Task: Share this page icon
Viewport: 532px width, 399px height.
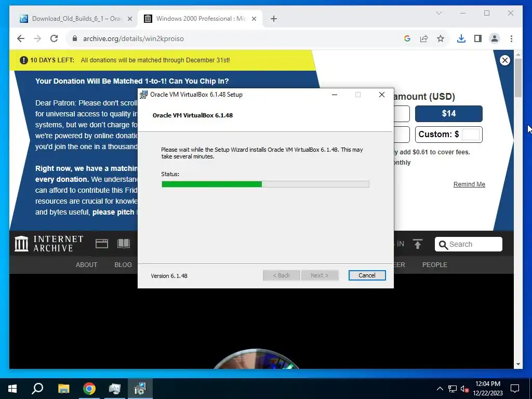Action: coord(424,38)
